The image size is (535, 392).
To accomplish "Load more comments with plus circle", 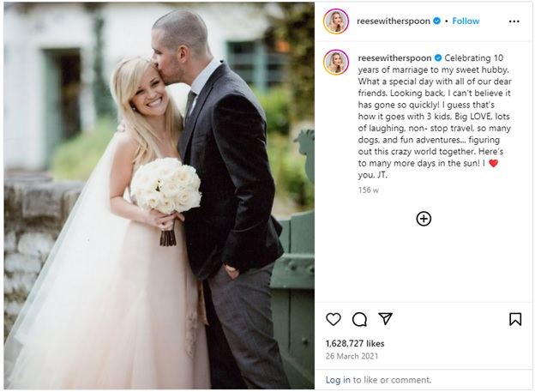I will pos(424,219).
